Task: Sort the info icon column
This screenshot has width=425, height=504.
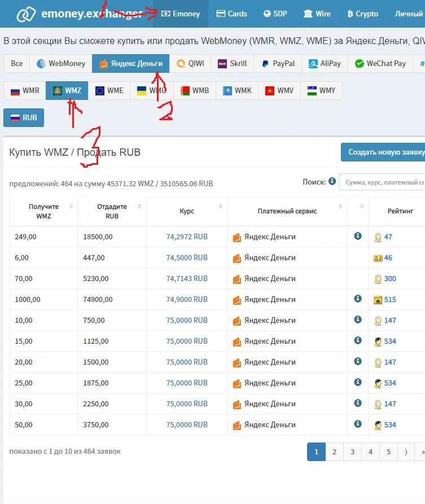Action: (x=362, y=207)
